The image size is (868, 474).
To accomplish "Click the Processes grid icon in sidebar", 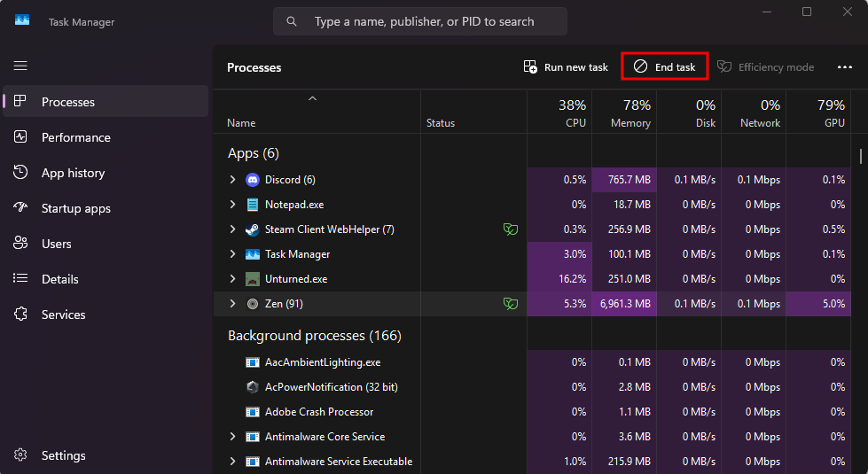I will coord(20,101).
